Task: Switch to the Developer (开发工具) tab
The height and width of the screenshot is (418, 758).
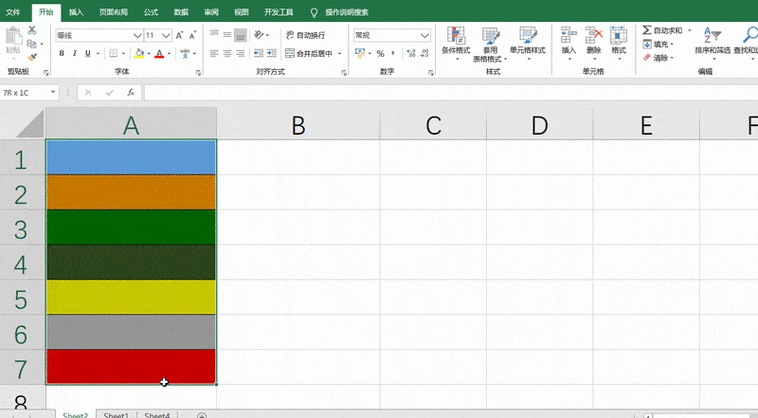Action: tap(278, 12)
